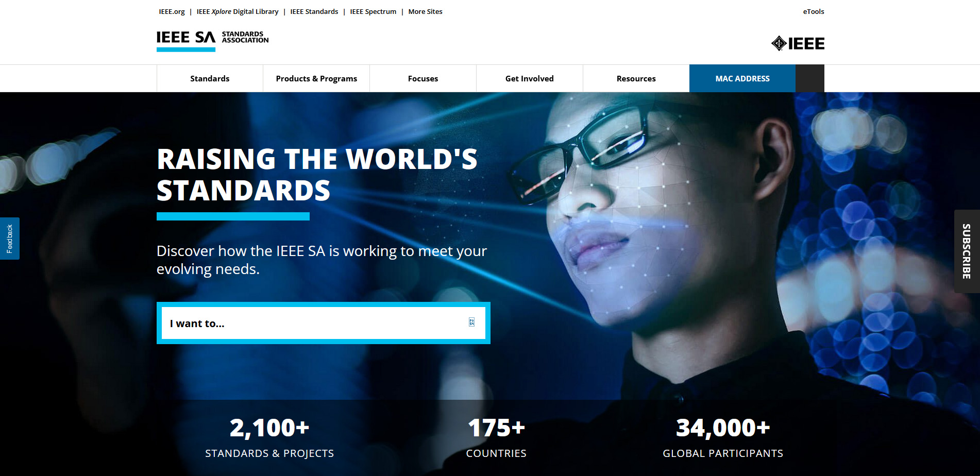
Task: Go to the IEEE Standards link
Action: click(314, 11)
